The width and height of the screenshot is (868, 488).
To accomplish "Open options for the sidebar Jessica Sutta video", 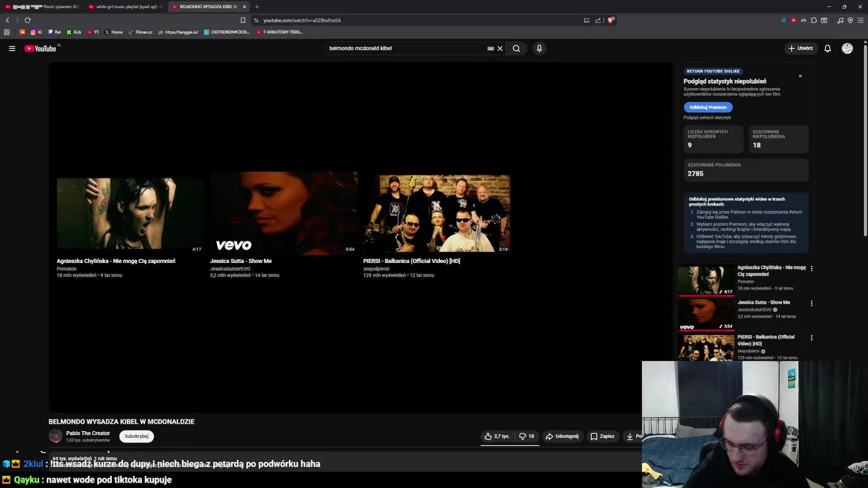I will (811, 303).
